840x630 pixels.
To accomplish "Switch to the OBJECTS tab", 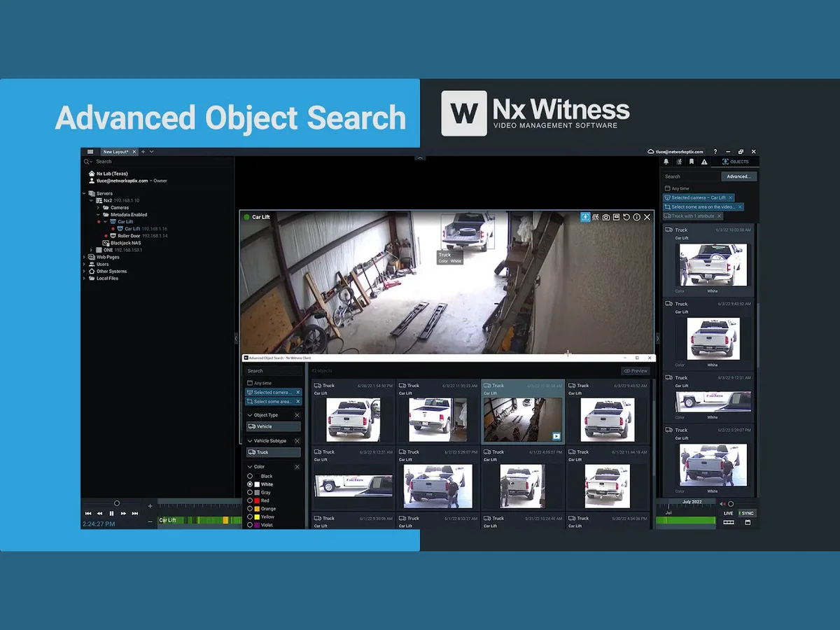I will [x=735, y=162].
